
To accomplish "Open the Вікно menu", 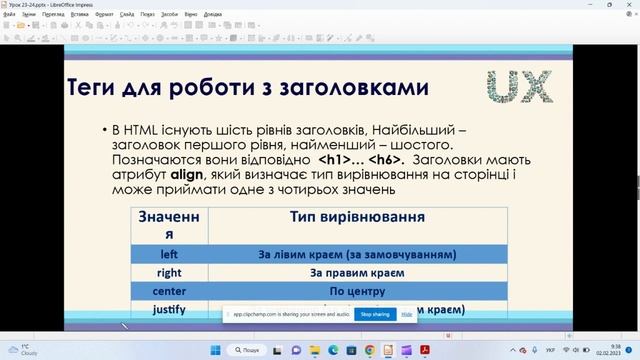I will click(x=191, y=14).
